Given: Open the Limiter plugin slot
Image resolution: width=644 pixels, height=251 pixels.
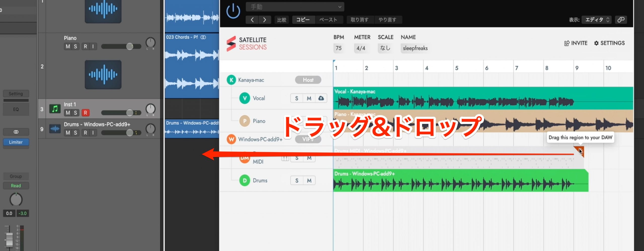Looking at the screenshot, I should pos(16,142).
